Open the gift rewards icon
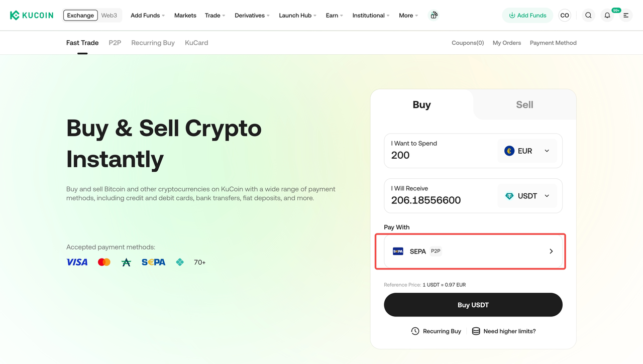643x364 pixels. 434,15
